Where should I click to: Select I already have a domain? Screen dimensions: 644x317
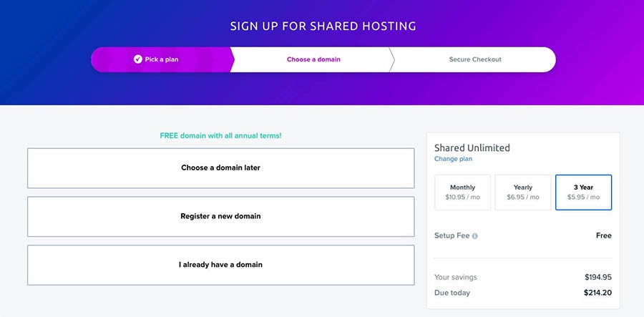[221, 265]
